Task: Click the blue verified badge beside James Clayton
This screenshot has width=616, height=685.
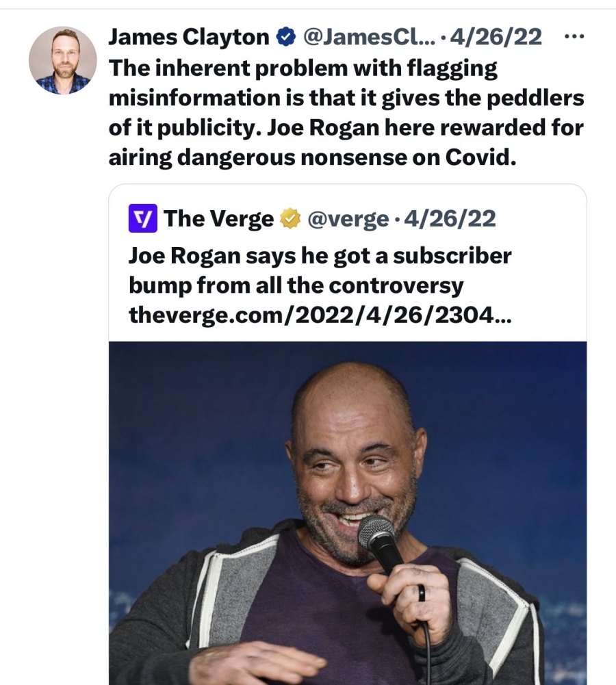Action: click(286, 37)
